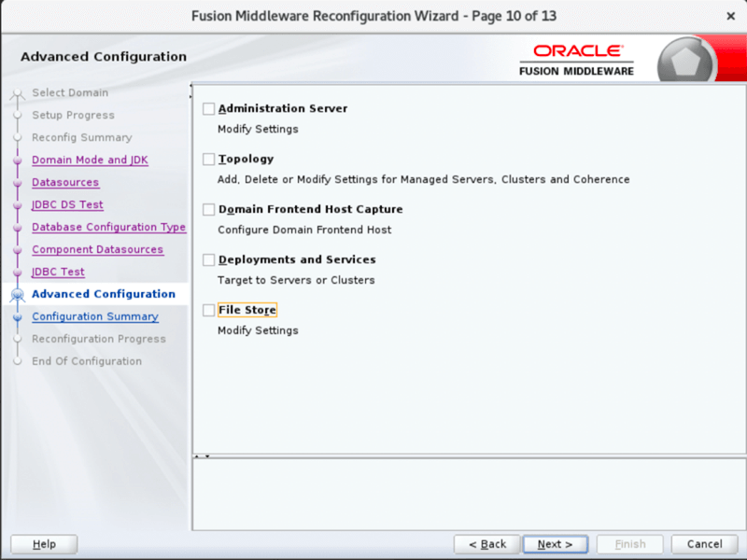
Task: Click the pentagon emblem in the banner
Action: pyautogui.click(x=686, y=61)
